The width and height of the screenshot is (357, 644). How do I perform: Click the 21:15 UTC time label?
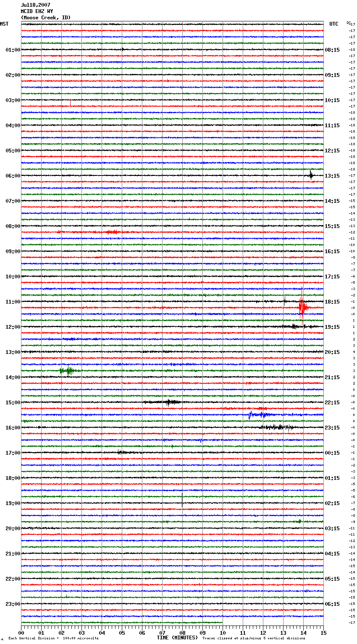(332, 377)
